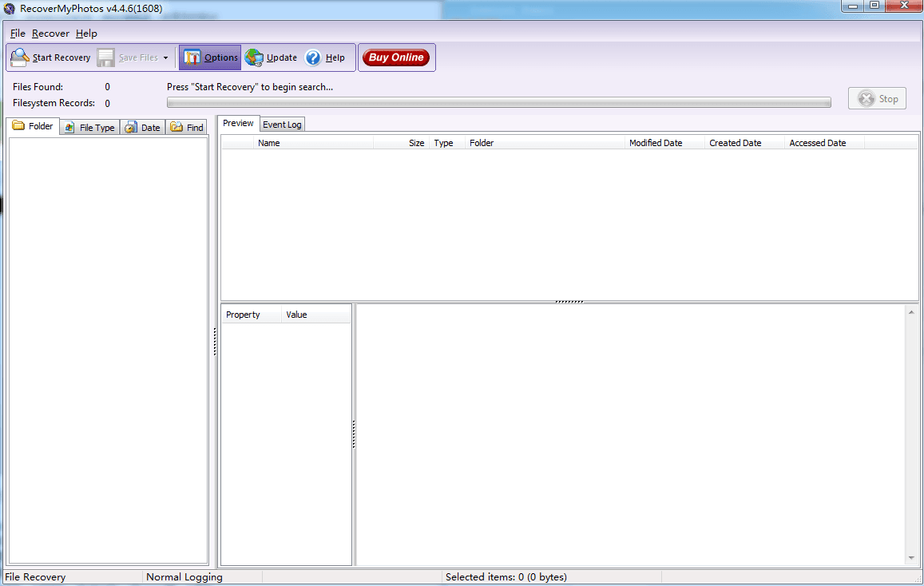Sort the file list by Name column

[x=313, y=143]
